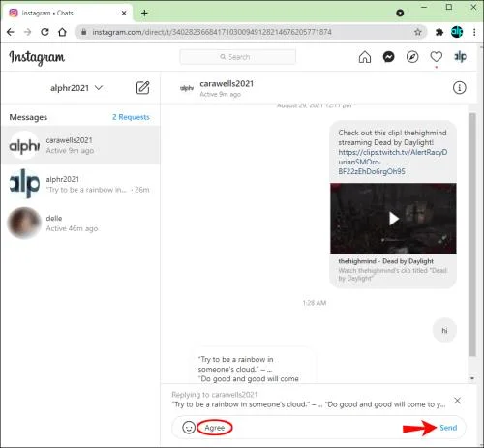Image resolution: width=484 pixels, height=448 pixels.
Task: Select the carawells2021 conversation
Action: 80,145
